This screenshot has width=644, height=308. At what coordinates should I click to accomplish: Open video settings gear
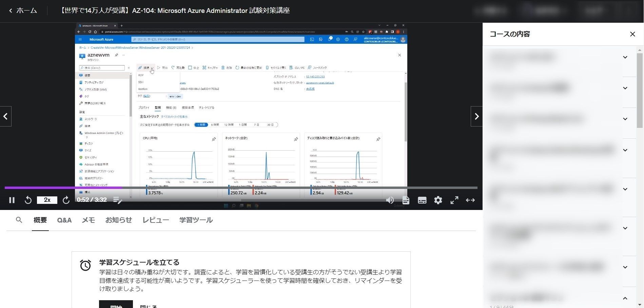(438, 200)
